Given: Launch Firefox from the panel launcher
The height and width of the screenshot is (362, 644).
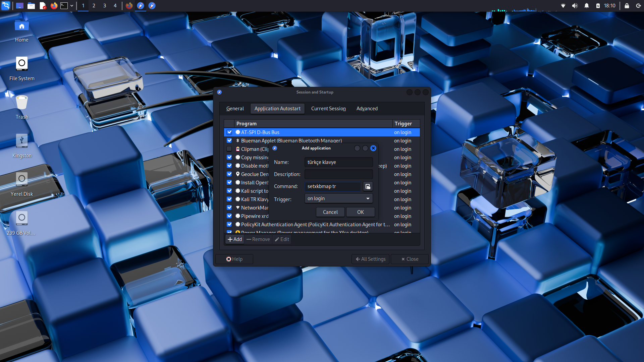Looking at the screenshot, I should coord(54,6).
